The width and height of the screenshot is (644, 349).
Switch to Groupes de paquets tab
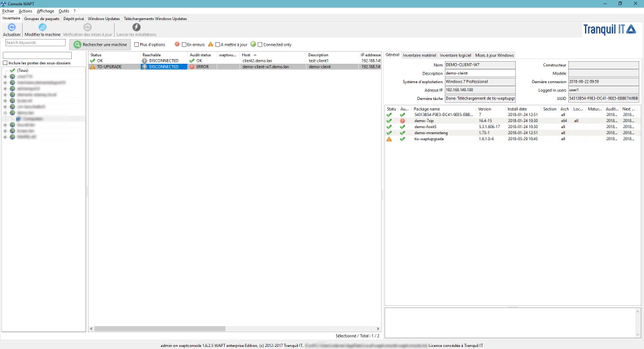(42, 19)
